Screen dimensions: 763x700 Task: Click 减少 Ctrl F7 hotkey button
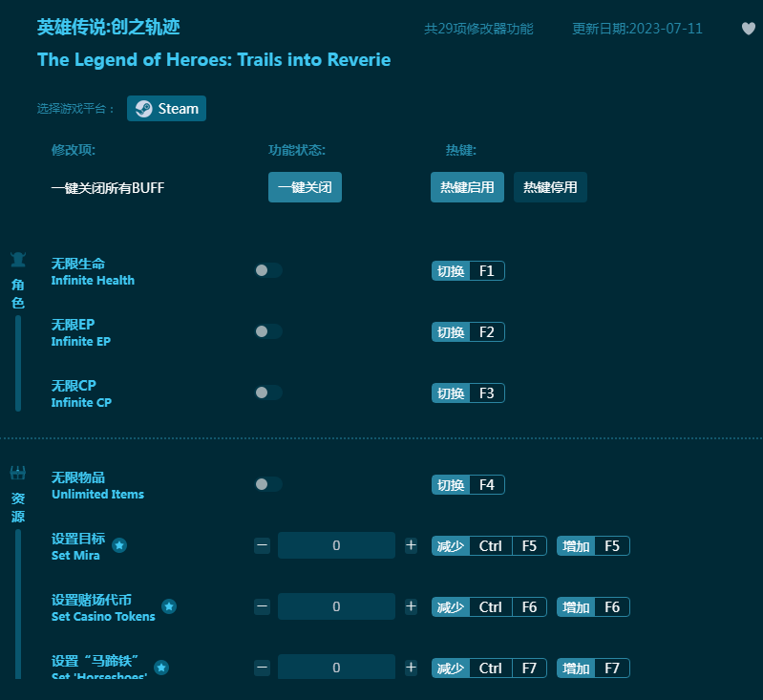[489, 668]
